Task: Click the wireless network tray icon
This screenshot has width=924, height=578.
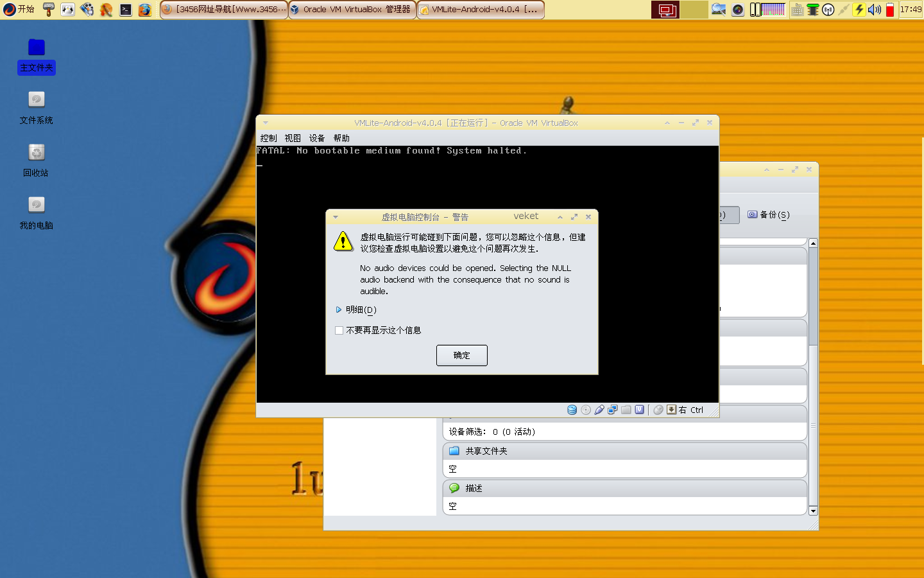Action: [828, 10]
